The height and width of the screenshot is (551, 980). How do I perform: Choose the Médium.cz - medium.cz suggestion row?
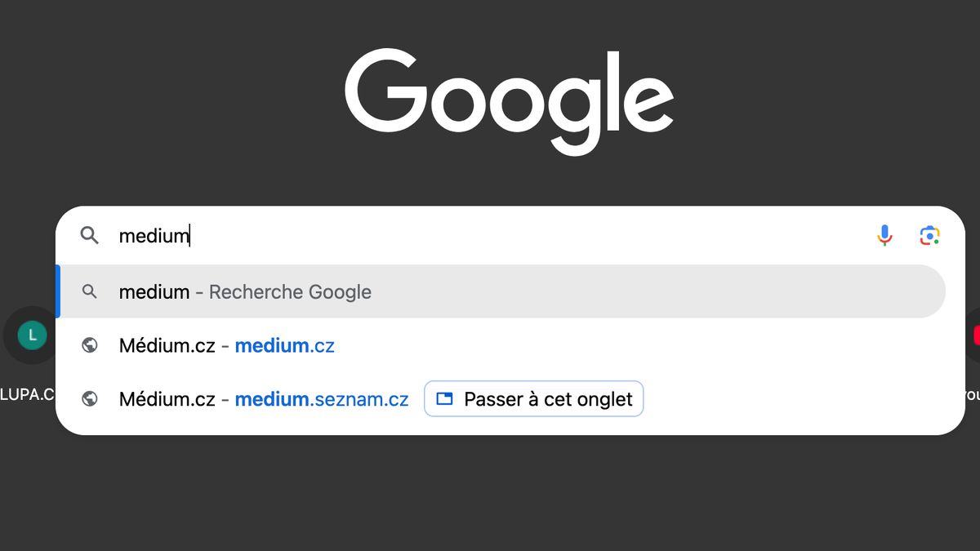501,345
